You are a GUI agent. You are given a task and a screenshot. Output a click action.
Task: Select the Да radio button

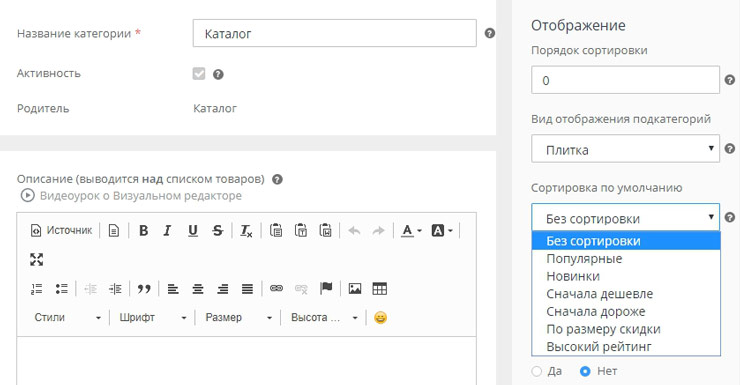pyautogui.click(x=537, y=371)
